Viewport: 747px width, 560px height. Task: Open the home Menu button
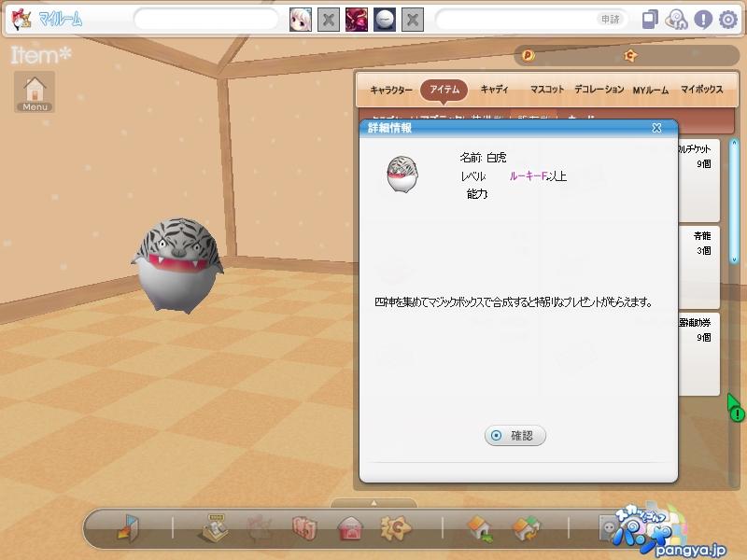35,92
